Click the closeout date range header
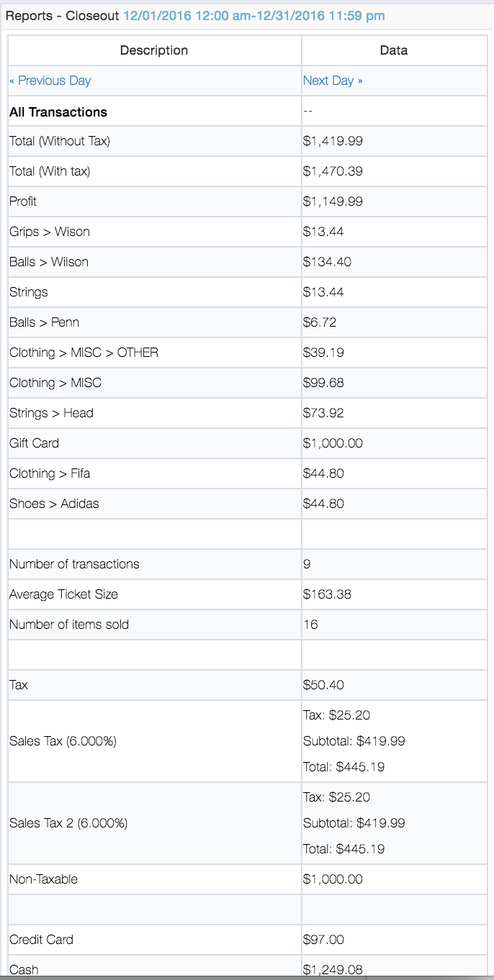 pos(253,15)
